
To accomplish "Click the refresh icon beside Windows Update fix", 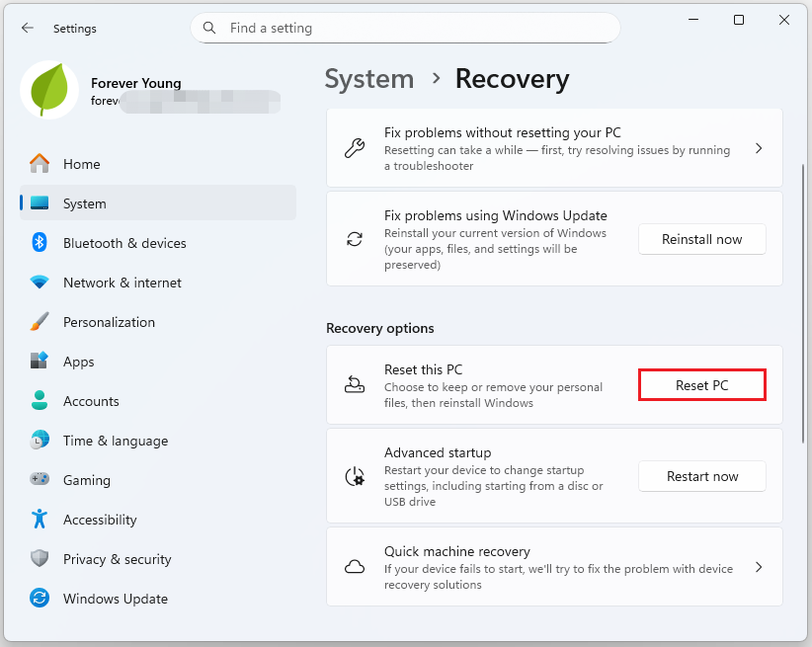I will pos(355,239).
